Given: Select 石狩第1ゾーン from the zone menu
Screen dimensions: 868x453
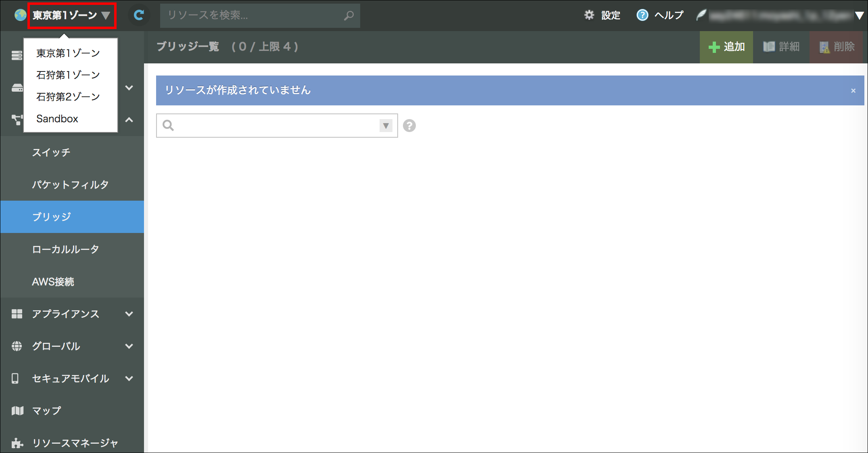Looking at the screenshot, I should pos(68,75).
